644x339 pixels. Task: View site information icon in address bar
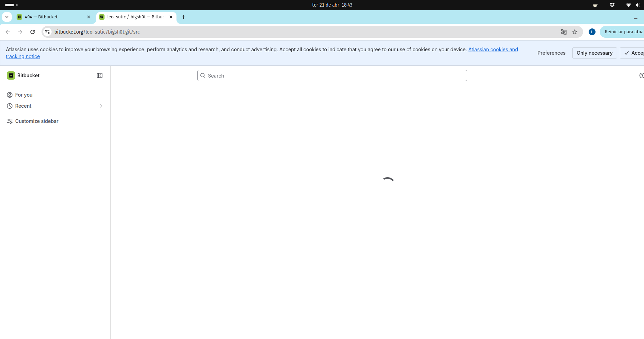point(48,32)
